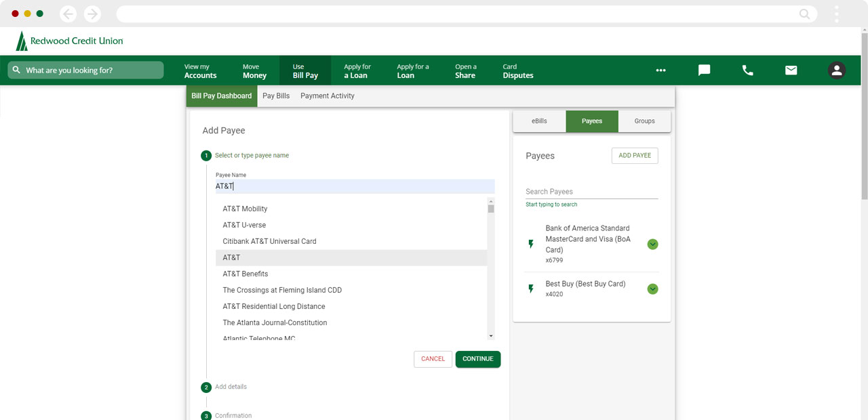Switch to Payment Activity tab
868x420 pixels.
328,96
